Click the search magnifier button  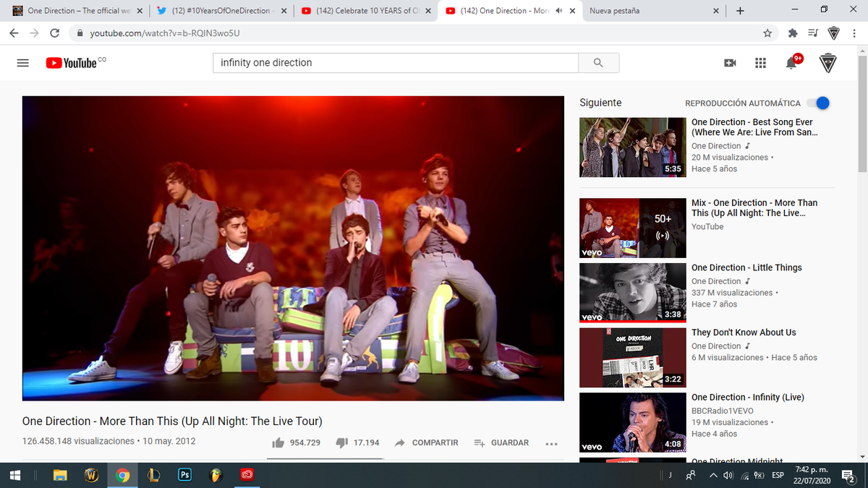[598, 63]
